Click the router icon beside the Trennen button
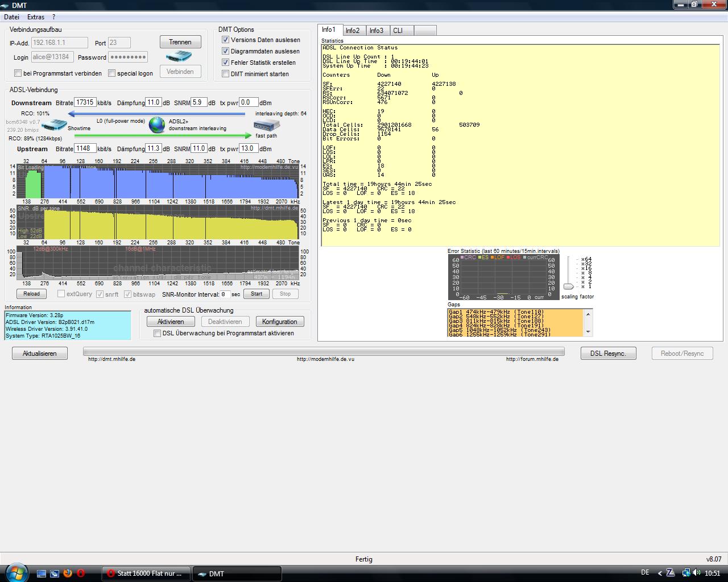The height and width of the screenshot is (582, 728). coord(179,57)
